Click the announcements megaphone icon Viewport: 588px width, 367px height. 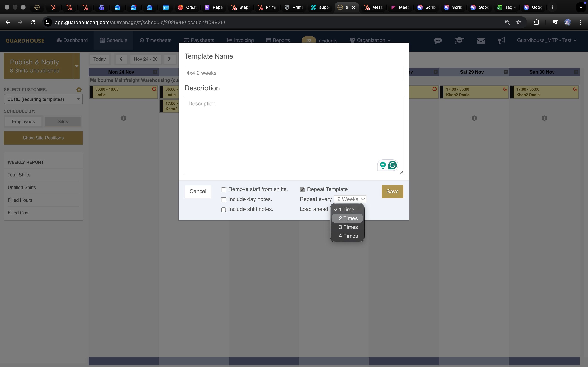point(501,41)
